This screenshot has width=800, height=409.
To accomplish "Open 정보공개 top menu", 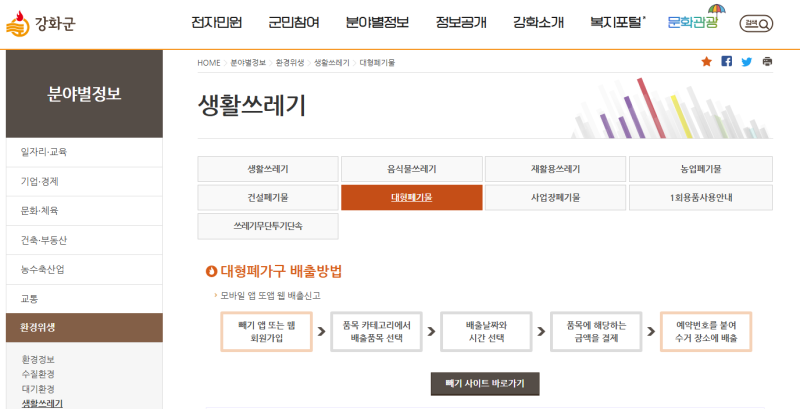I will (461, 22).
